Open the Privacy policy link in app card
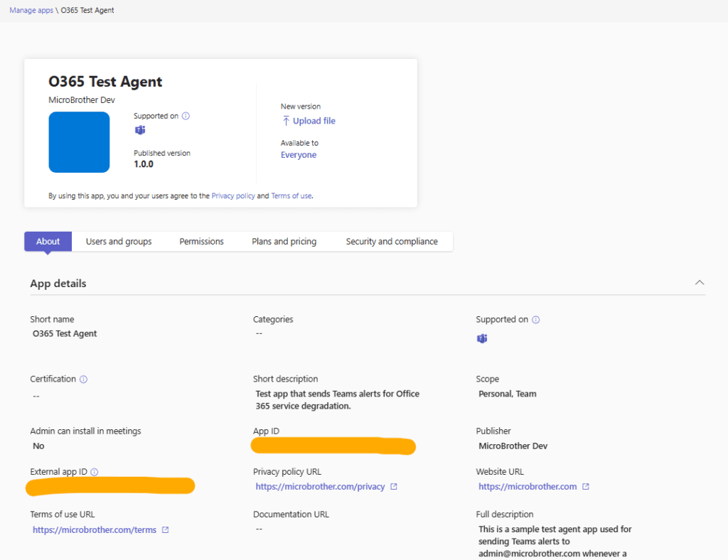 point(233,196)
